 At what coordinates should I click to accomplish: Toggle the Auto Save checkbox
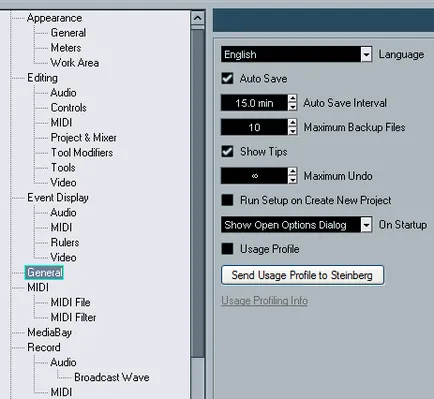227,79
